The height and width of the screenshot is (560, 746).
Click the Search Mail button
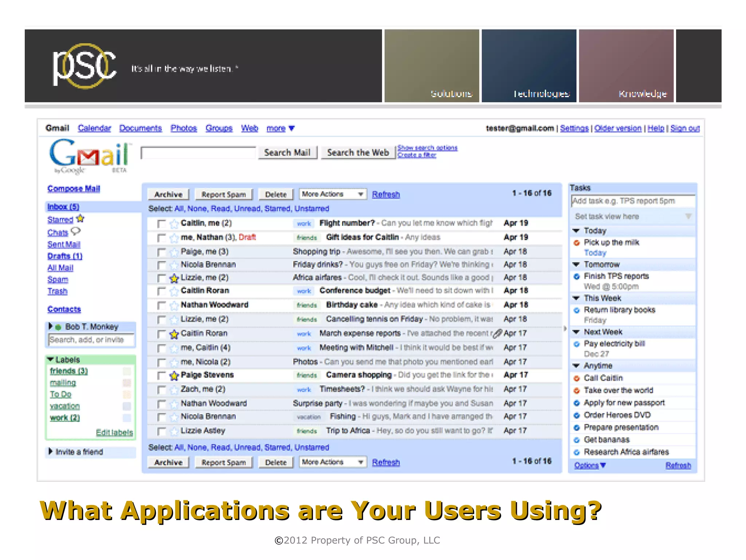(287, 152)
